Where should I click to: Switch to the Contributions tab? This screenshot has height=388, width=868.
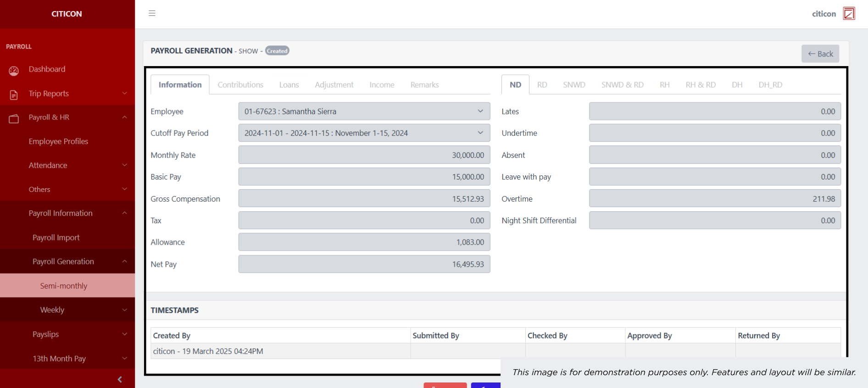coord(240,85)
